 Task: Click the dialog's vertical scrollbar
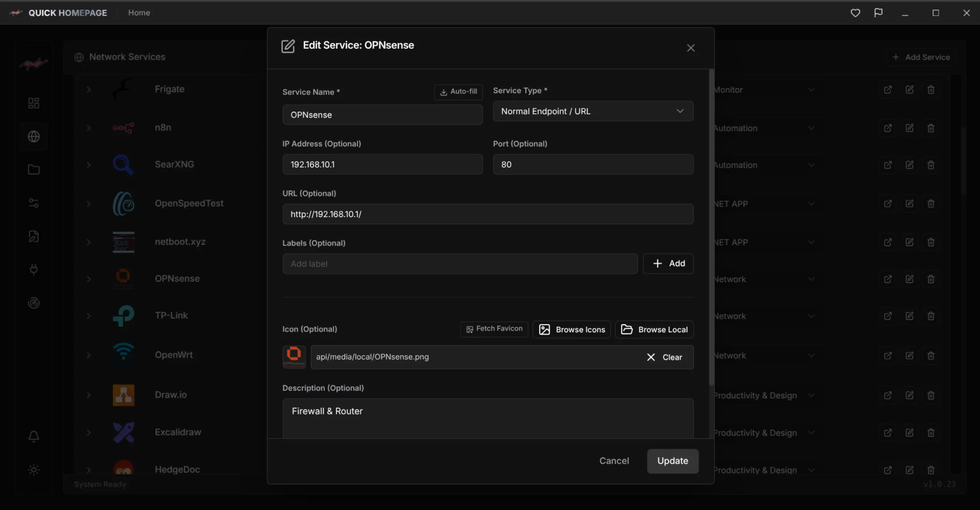point(711,227)
